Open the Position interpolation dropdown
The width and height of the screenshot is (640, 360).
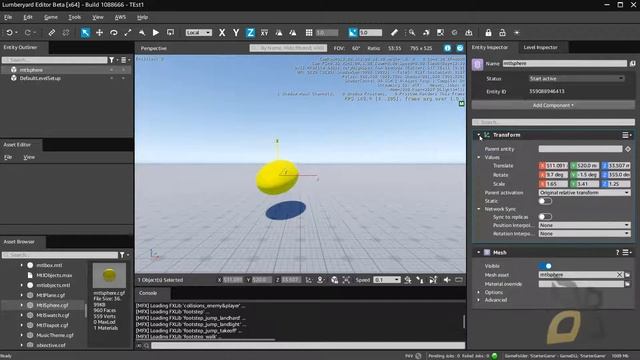584,225
